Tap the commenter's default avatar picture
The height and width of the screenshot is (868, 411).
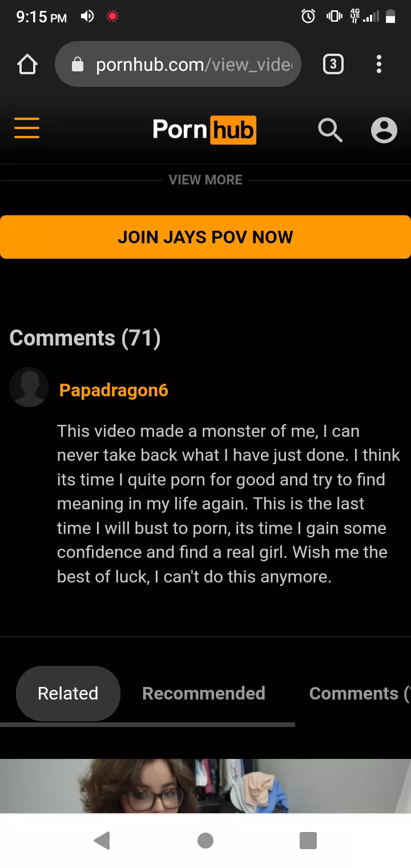29,387
